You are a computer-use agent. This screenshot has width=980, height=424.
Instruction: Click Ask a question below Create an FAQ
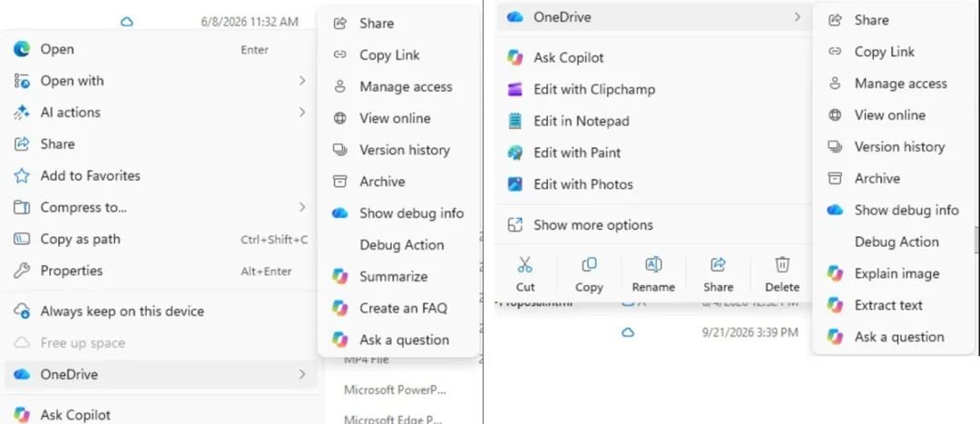click(398, 340)
